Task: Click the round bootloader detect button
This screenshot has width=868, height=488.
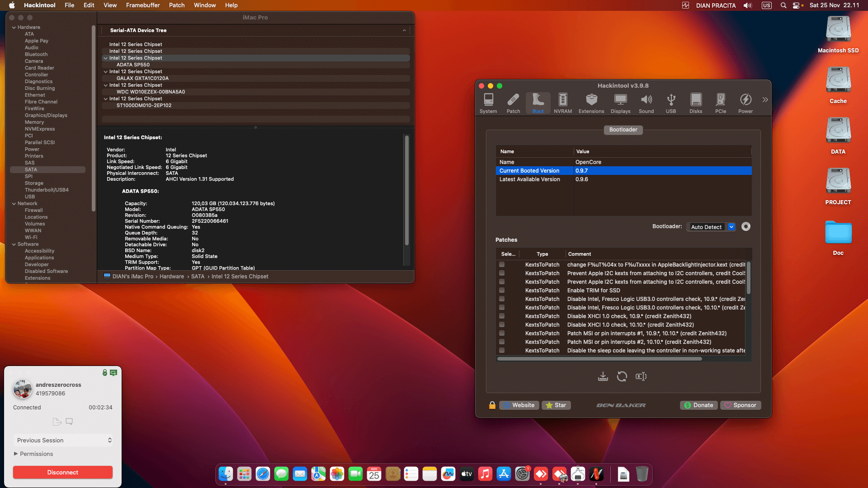Action: pyautogui.click(x=746, y=226)
